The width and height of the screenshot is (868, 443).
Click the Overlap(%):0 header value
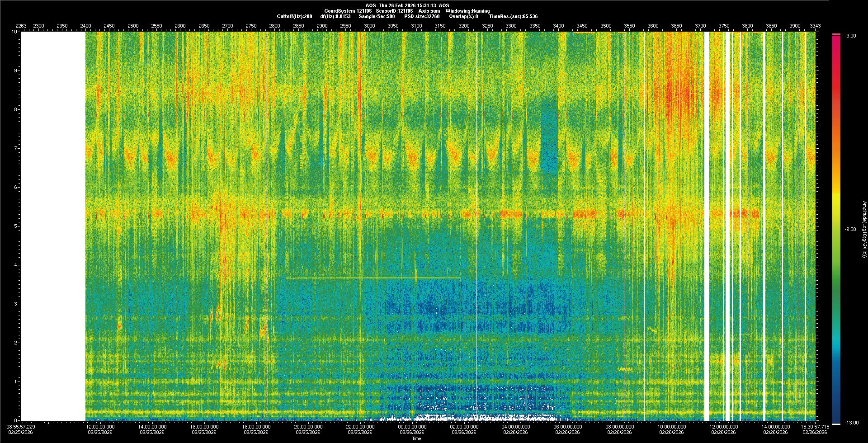pyautogui.click(x=463, y=16)
